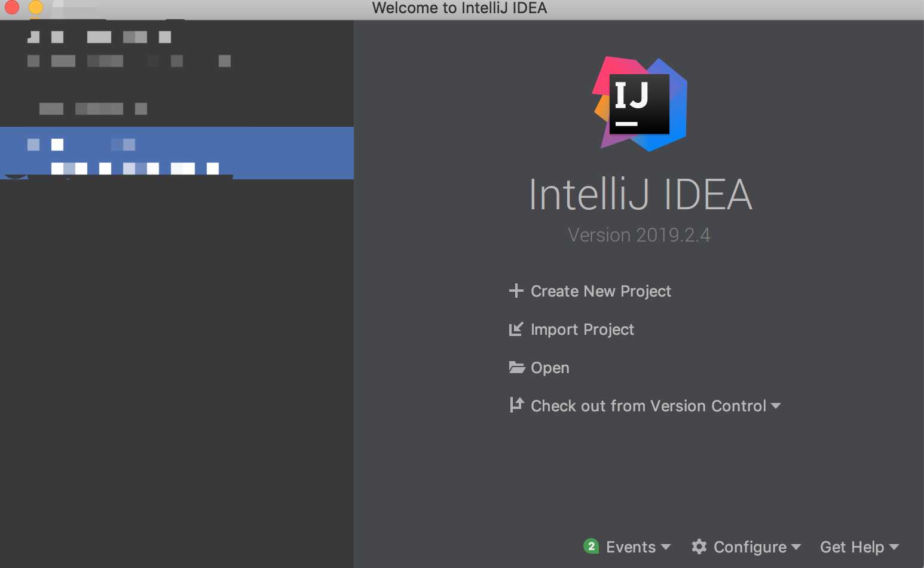Choose the Open link

coord(550,368)
